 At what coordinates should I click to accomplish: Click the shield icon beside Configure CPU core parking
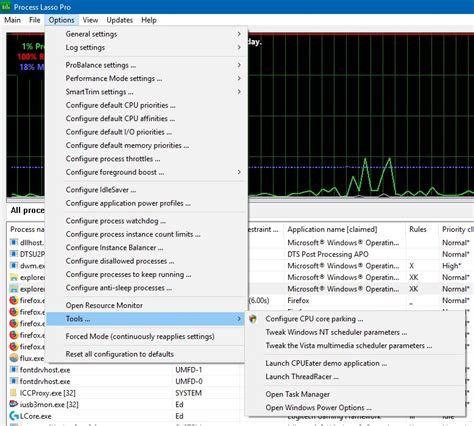[x=253, y=319]
